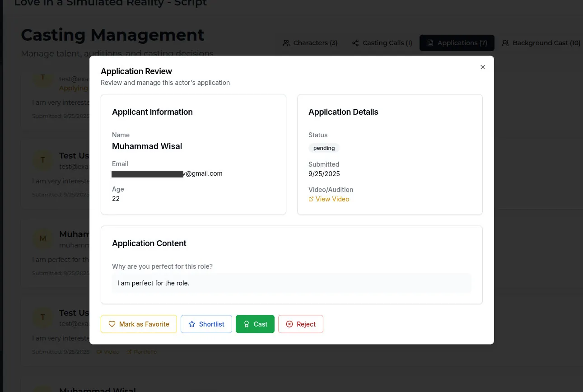This screenshot has width=583, height=392.
Task: Click the Application Content heading
Action: pyautogui.click(x=149, y=243)
